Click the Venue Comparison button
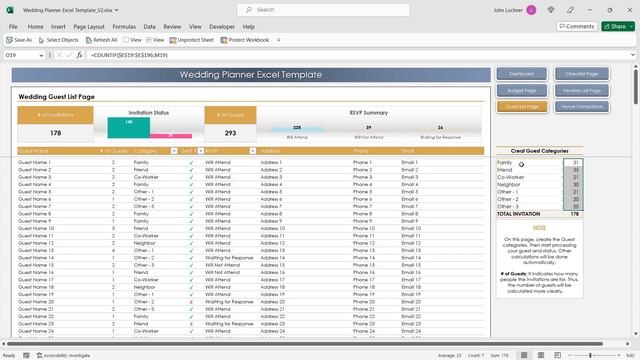640x360 pixels. (x=582, y=107)
